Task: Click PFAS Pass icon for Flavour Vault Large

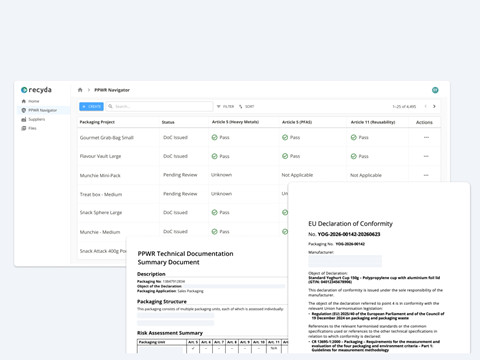Action: coord(285,156)
